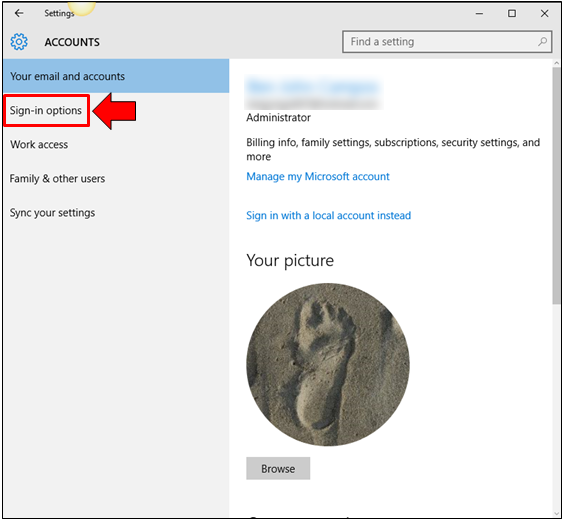Click the scrollbar up arrow
Image resolution: width=563 pixels, height=520 pixels.
point(557,63)
